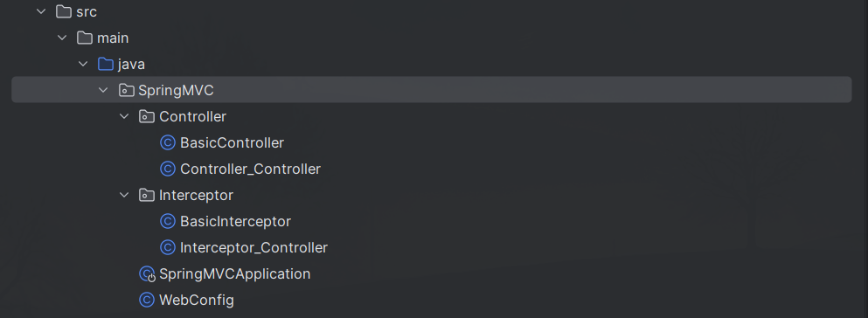The height and width of the screenshot is (318, 868).
Task: Click the Interceptor package icon
Action: tap(147, 195)
